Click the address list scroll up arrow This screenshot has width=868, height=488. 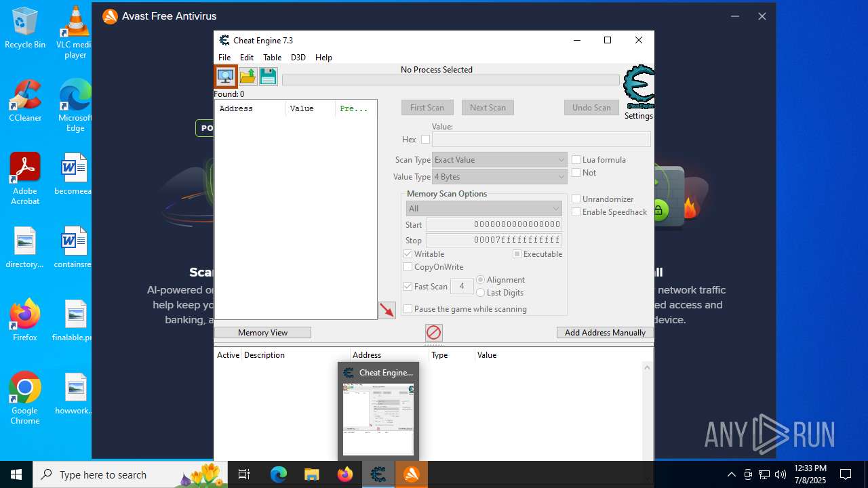(x=647, y=367)
